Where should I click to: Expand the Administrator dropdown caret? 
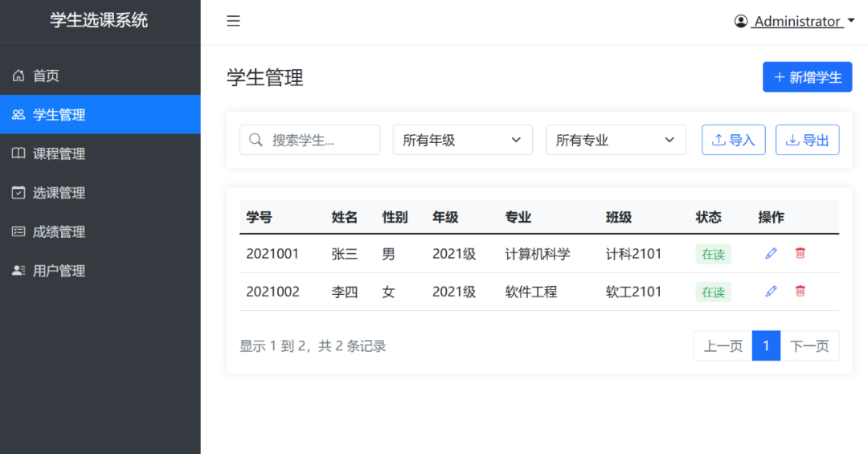click(851, 20)
